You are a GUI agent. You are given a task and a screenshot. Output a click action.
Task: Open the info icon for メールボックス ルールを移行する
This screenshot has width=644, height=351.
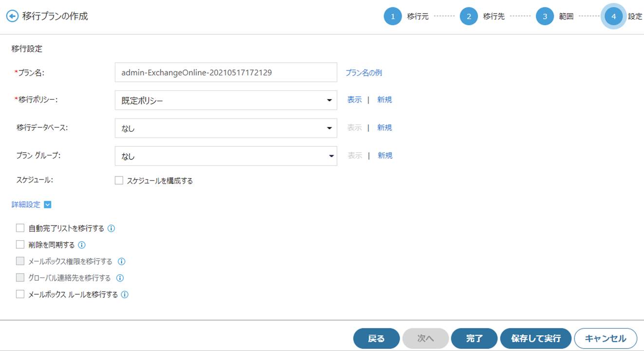coord(125,294)
